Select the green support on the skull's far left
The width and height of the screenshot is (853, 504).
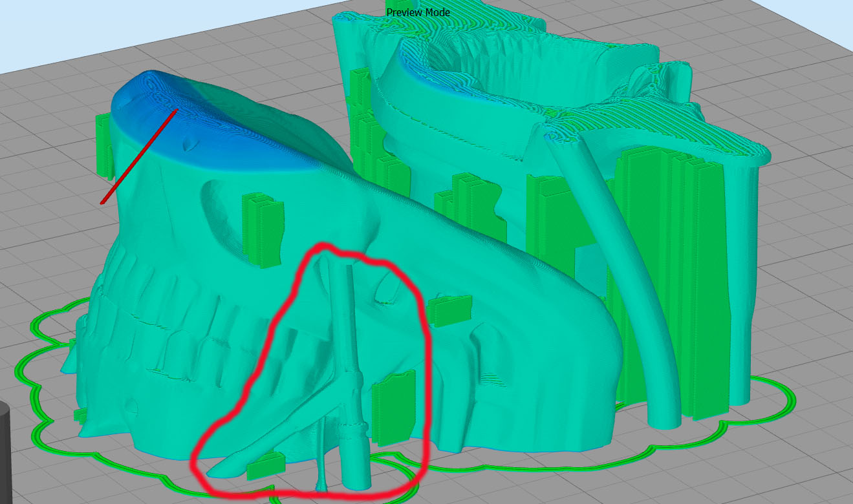(103, 144)
